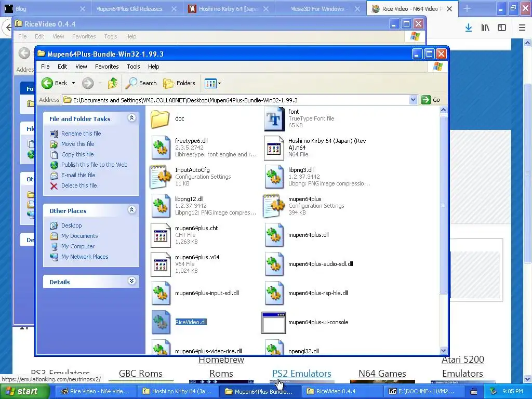Viewport: 532px width, 399px height.
Task: Select the mupen64plus.dll file icon
Action: [274, 235]
